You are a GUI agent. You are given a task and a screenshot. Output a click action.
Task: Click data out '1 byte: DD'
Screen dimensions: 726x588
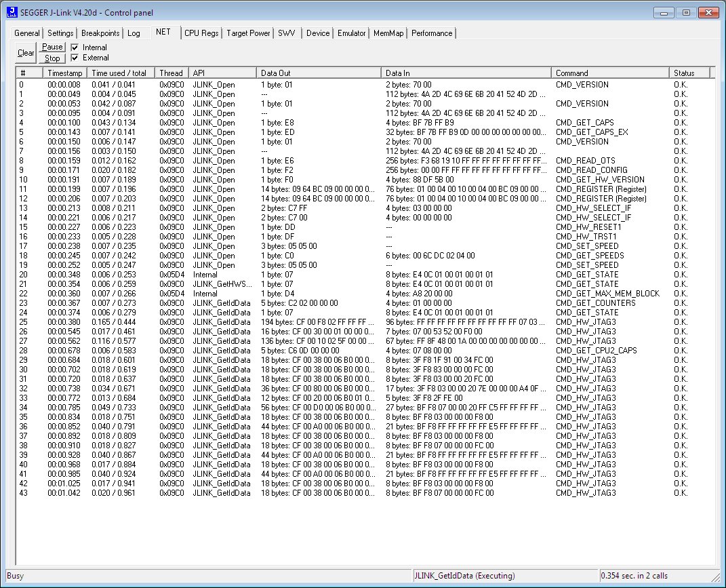click(278, 227)
